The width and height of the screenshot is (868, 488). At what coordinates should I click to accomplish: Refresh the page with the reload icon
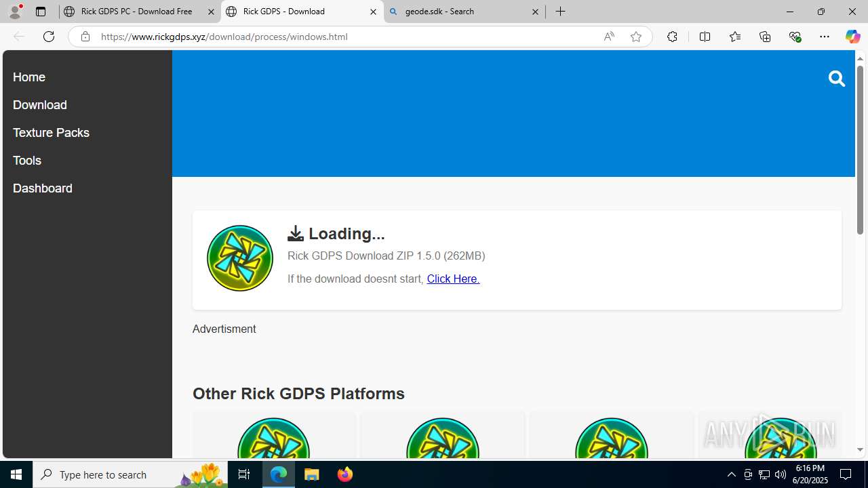click(x=49, y=37)
